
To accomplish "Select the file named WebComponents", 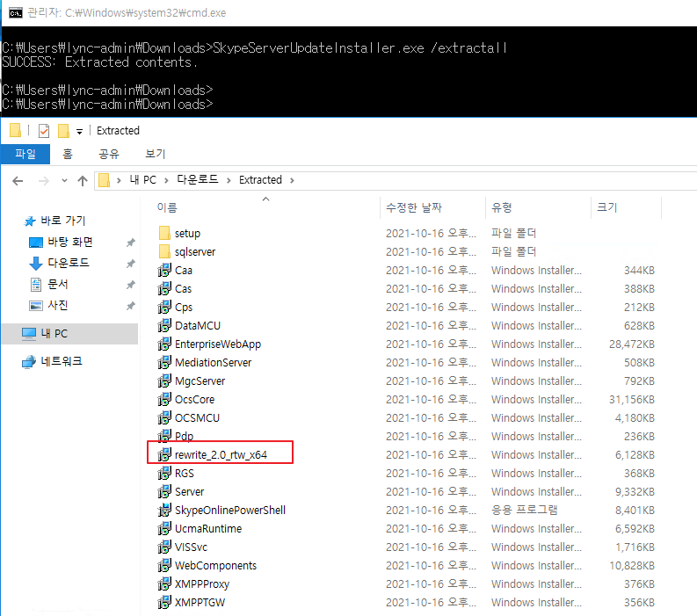I will point(215,565).
